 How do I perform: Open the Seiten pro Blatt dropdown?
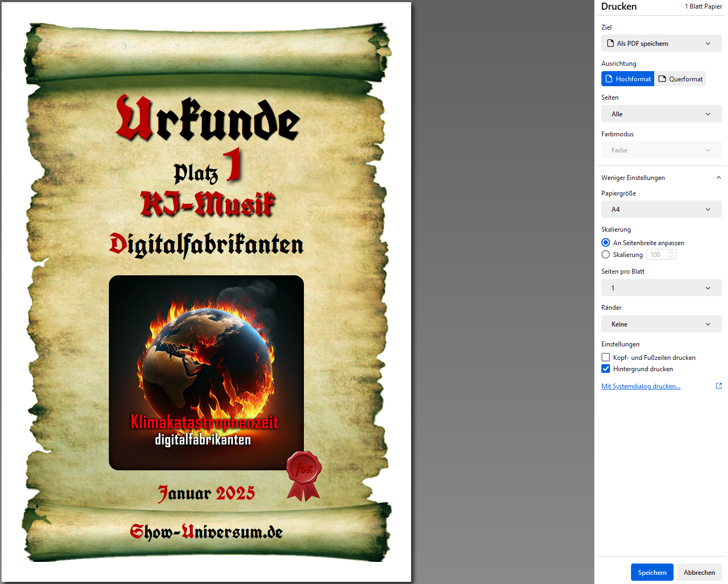point(661,288)
